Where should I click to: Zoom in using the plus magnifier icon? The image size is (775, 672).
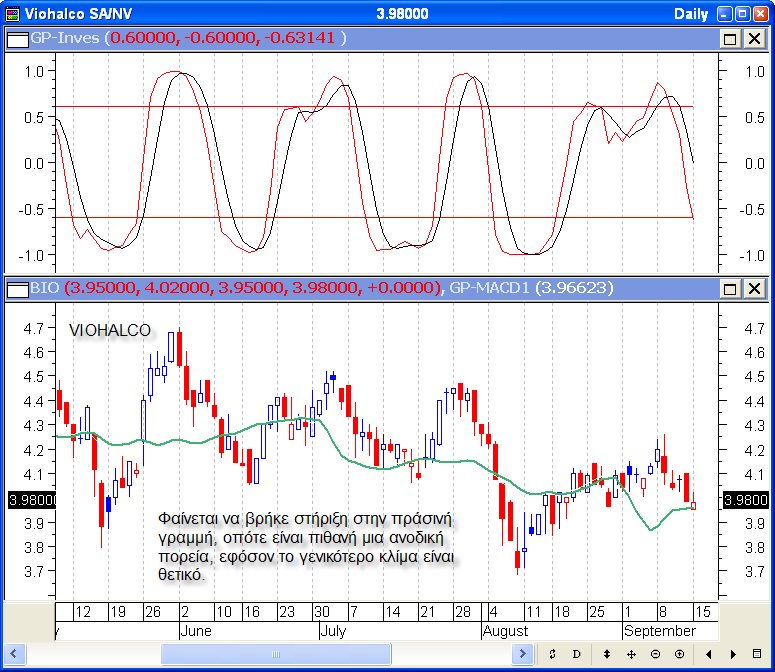click(680, 654)
